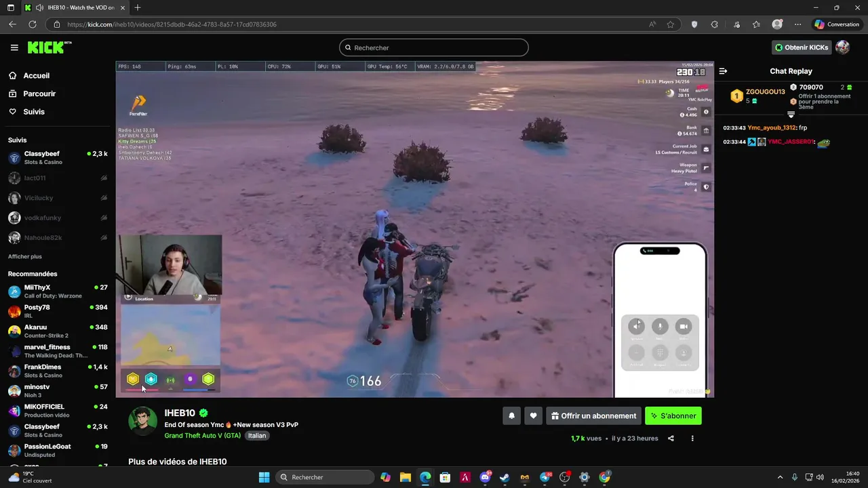Open video more options three-dot menu
Viewport: 868px width, 488px height.
tap(692, 439)
